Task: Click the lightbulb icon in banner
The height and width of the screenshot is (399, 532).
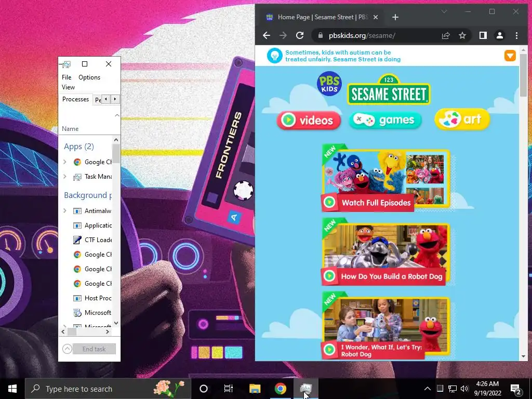Action: [x=274, y=55]
